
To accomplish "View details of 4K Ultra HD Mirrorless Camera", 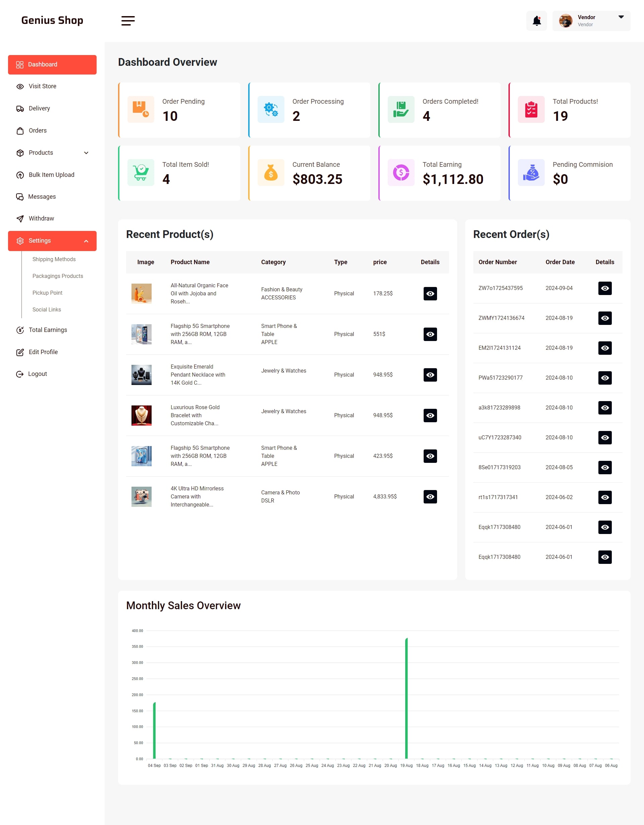I will (x=430, y=497).
